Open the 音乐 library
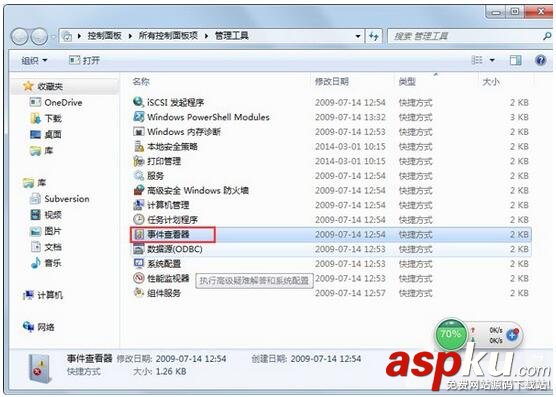Screen dimensions: 556x397 pos(46,263)
